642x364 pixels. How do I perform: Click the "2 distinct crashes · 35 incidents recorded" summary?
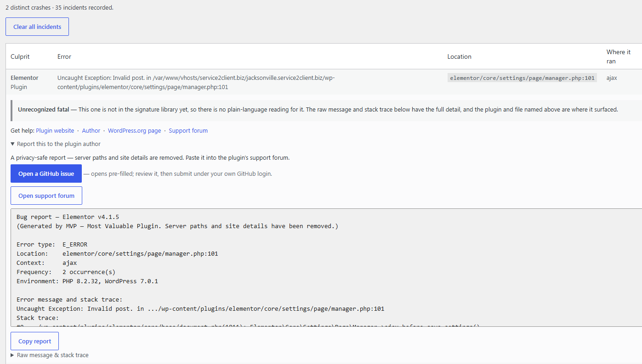(x=59, y=7)
